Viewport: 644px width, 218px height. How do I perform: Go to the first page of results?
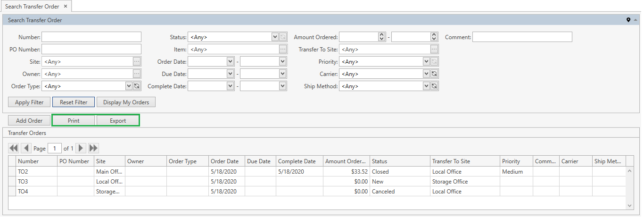(13, 148)
